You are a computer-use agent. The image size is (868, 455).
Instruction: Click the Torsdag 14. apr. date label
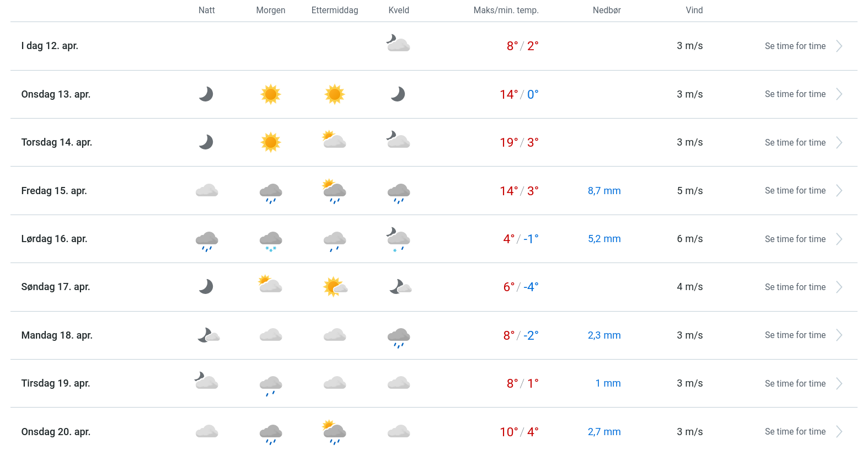[x=57, y=142]
